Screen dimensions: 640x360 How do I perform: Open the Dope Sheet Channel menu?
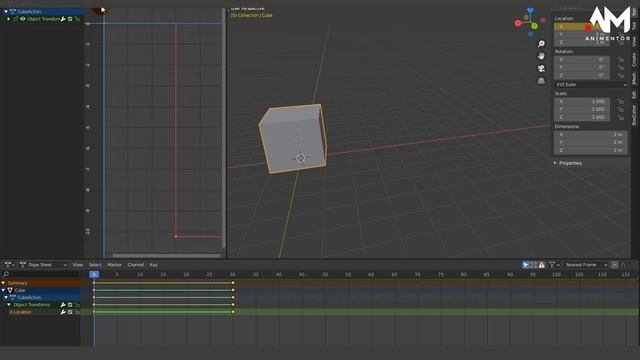click(136, 265)
